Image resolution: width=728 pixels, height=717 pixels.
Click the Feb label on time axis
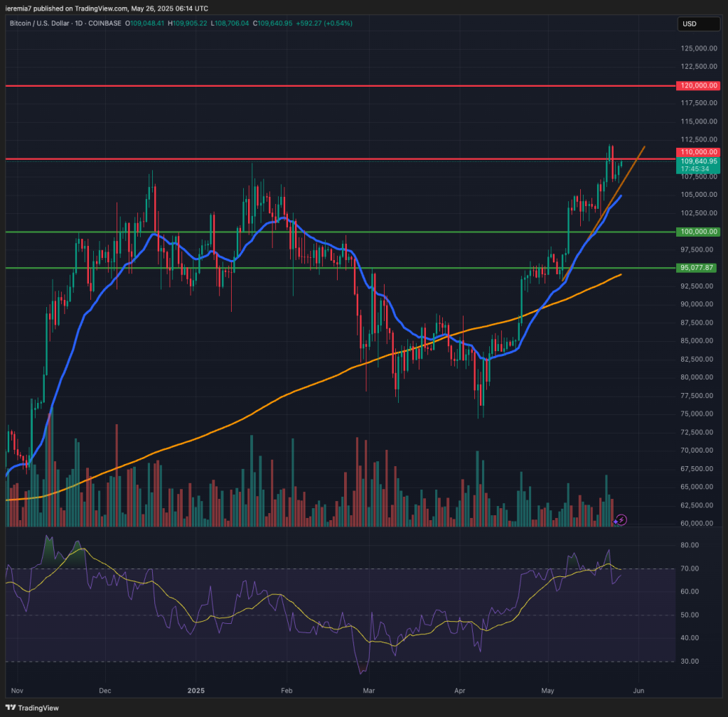287,691
